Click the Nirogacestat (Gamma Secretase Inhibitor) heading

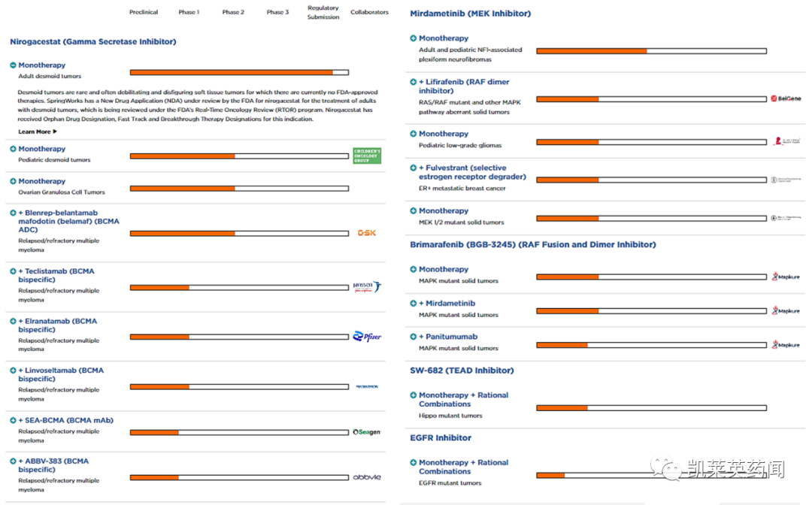point(93,42)
